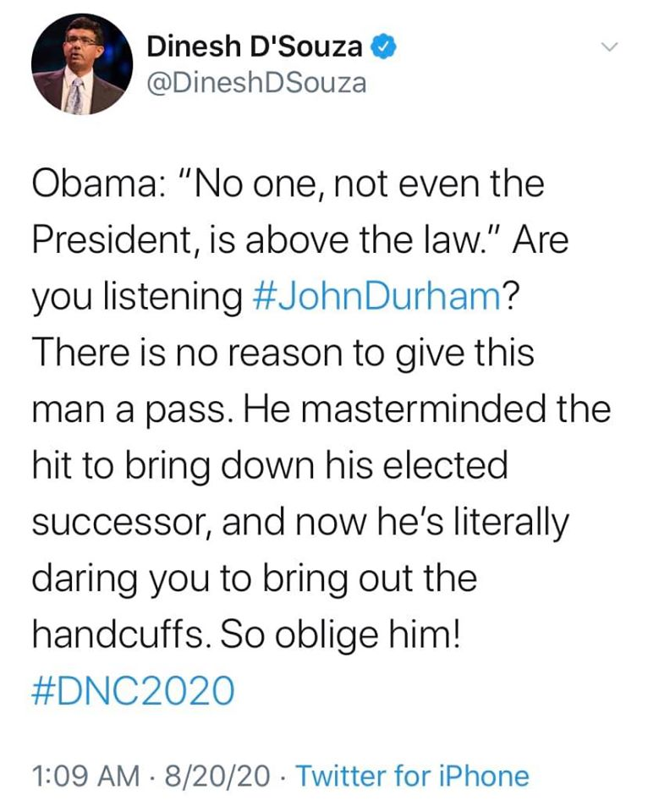Image resolution: width=648 pixels, height=812 pixels.
Task: Click the text "successor, and now he's literally"
Action: [x=300, y=522]
